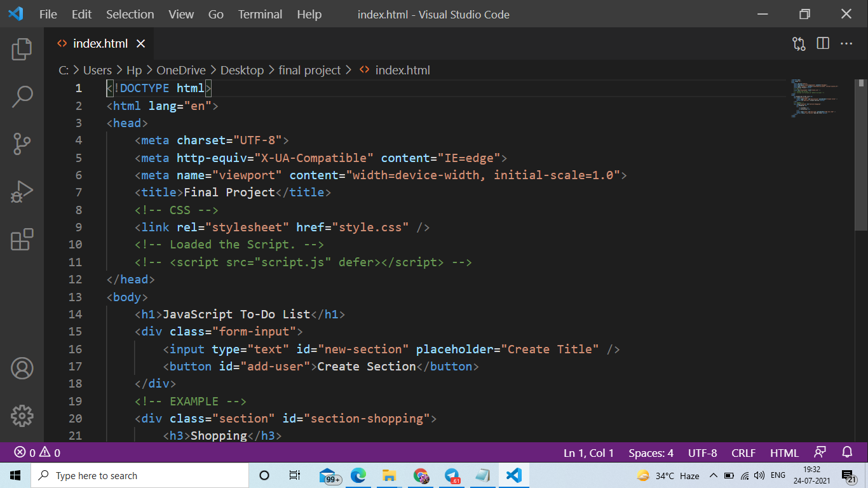
Task: Click the Cortana circle on taskbar
Action: (264, 475)
